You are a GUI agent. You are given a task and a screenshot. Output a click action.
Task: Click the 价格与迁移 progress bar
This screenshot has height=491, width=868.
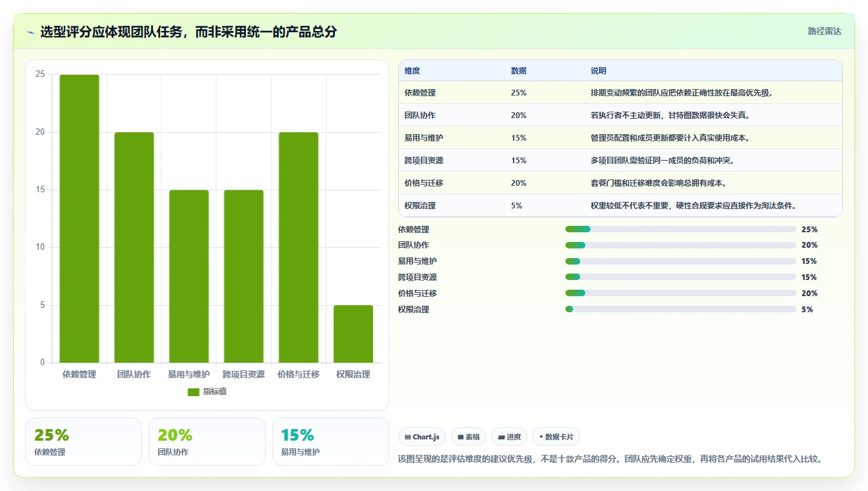tap(681, 294)
